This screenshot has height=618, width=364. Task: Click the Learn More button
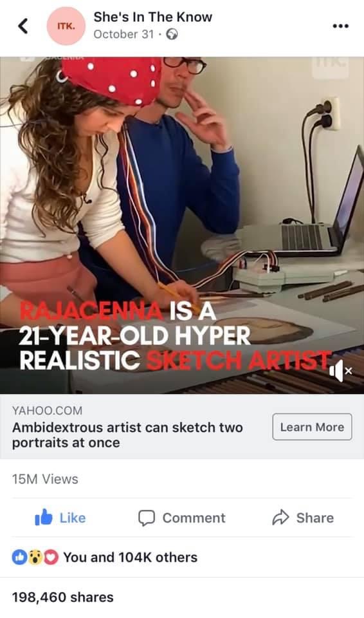pyautogui.click(x=312, y=427)
